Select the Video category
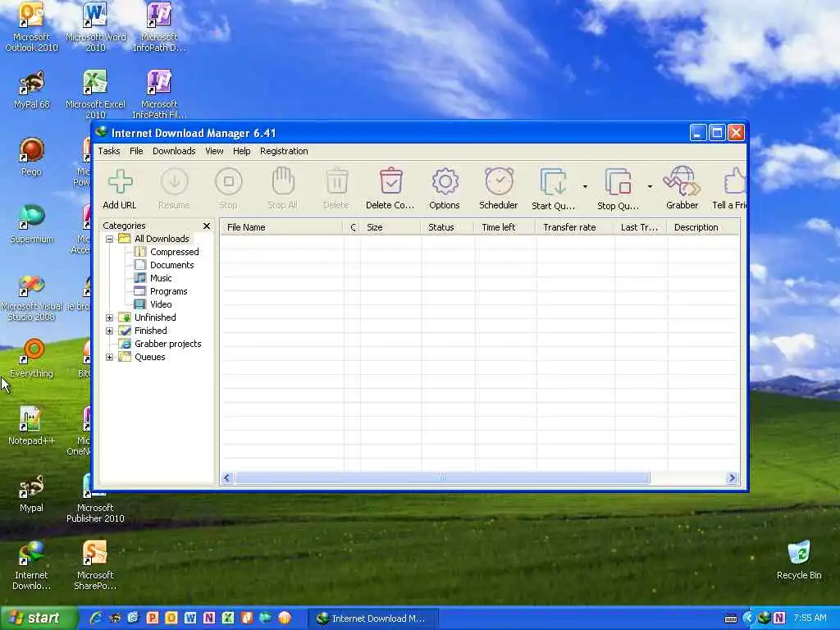840x630 pixels. click(161, 304)
